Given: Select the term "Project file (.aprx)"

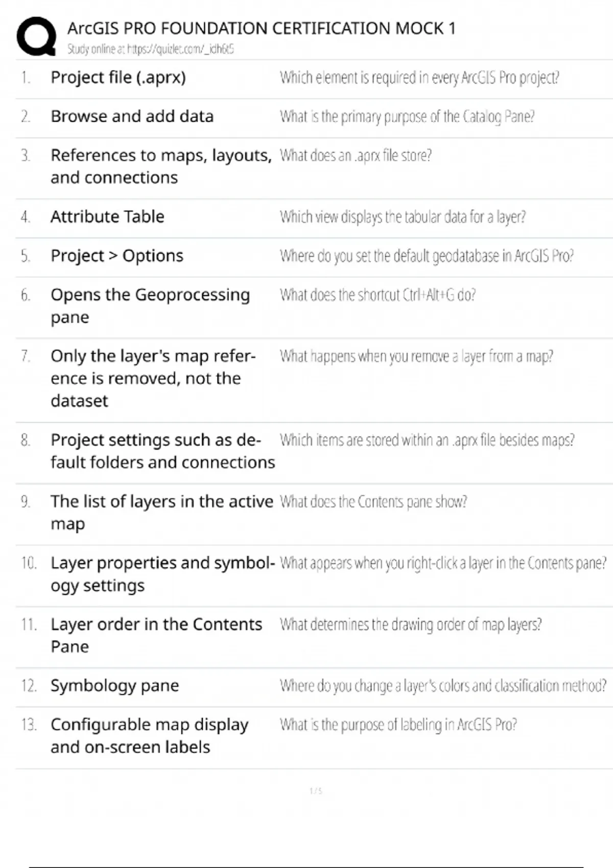Looking at the screenshot, I should pyautogui.click(x=118, y=78).
